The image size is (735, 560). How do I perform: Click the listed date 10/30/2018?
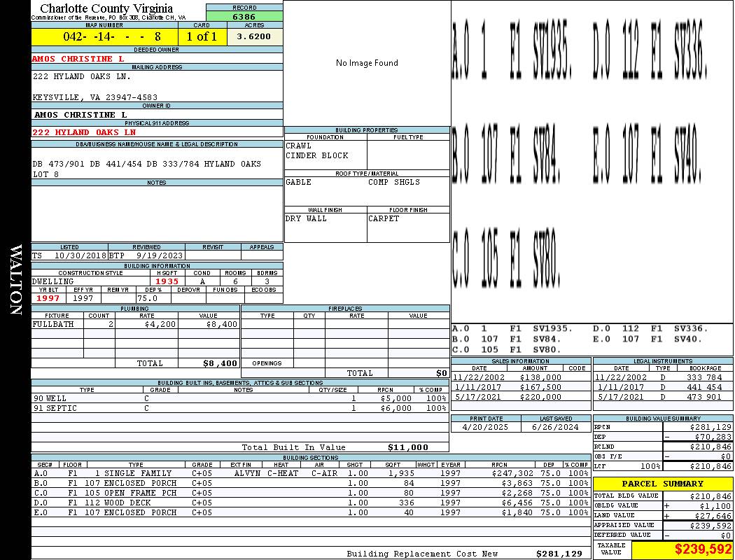coord(80,256)
